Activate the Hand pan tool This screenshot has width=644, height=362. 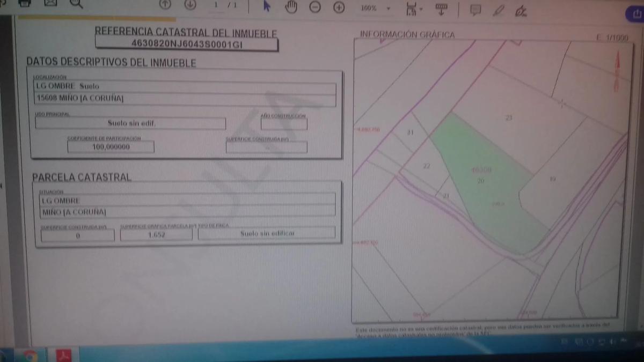[x=291, y=7]
